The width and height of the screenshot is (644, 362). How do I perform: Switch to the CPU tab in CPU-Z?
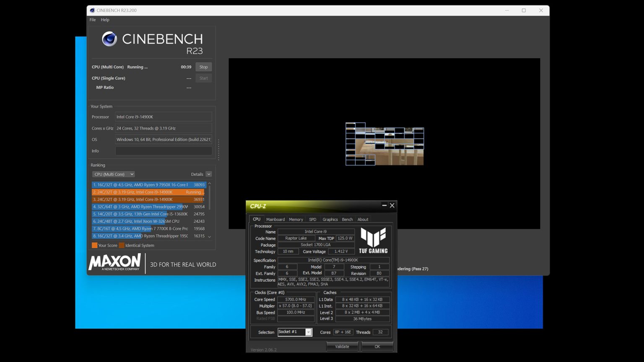[x=257, y=219]
